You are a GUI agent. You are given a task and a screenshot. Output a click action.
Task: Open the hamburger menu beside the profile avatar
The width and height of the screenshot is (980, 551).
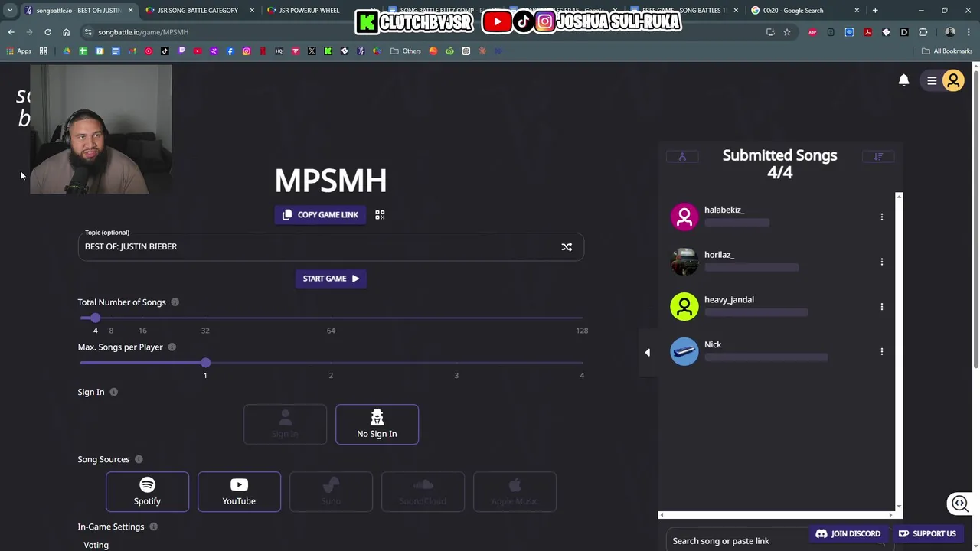pos(932,80)
